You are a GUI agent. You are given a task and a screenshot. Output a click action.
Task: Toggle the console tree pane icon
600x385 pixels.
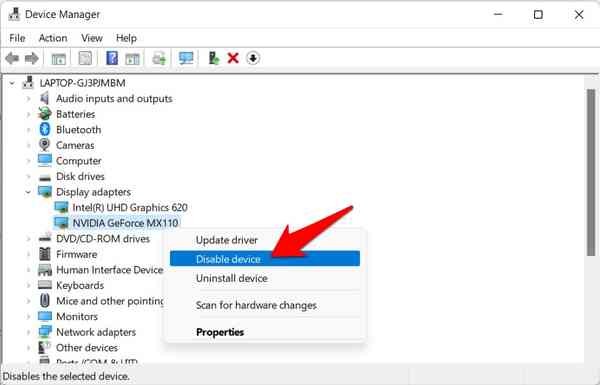click(59, 59)
